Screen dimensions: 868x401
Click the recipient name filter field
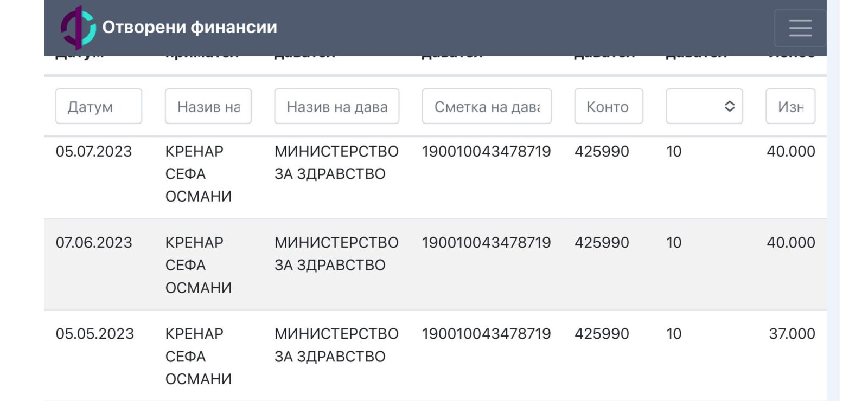click(x=208, y=106)
